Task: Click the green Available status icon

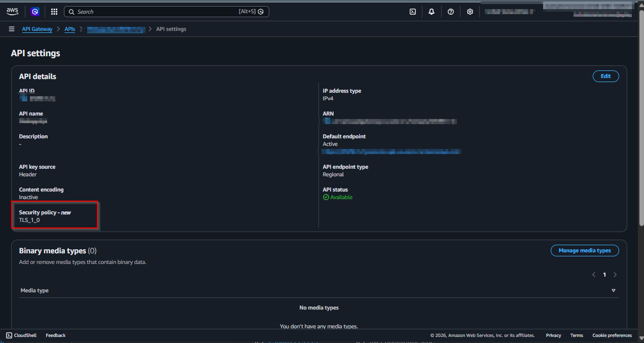Action: click(x=326, y=197)
